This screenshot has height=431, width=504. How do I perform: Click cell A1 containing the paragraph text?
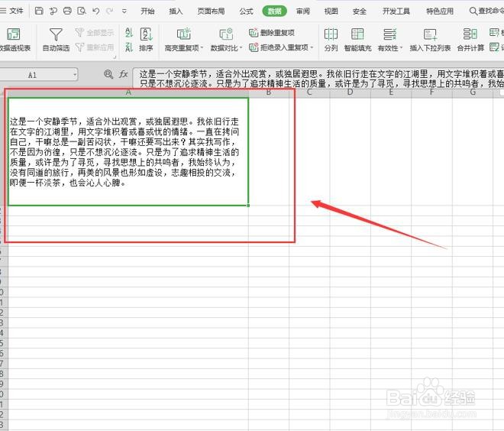click(x=128, y=151)
